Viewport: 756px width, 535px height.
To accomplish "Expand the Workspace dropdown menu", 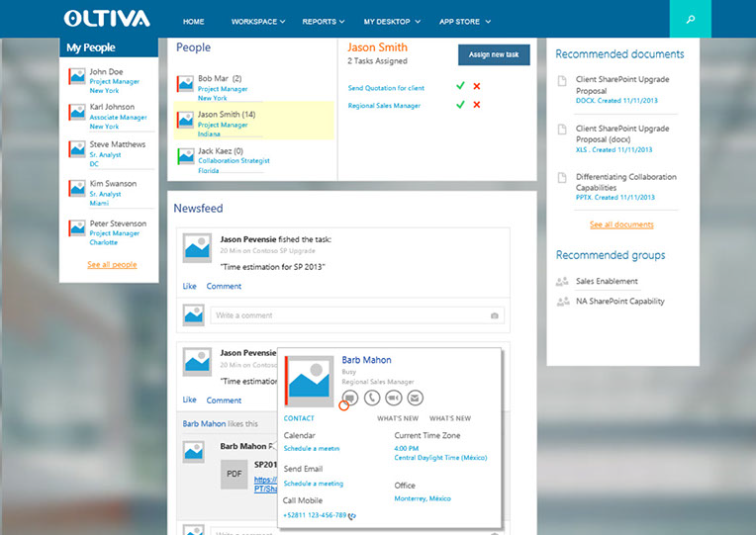I will click(257, 21).
